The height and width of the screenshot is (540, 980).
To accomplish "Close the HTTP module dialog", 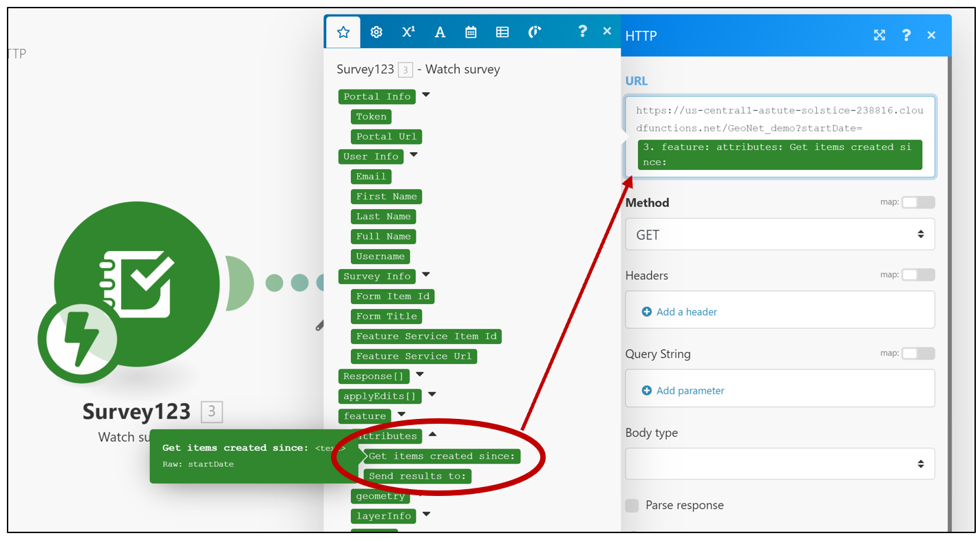I will click(931, 35).
